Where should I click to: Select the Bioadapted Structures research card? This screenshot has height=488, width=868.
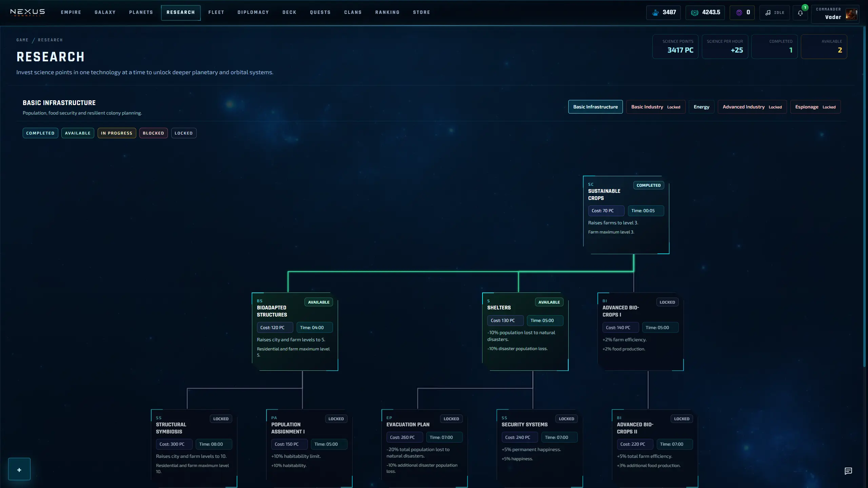coord(295,331)
